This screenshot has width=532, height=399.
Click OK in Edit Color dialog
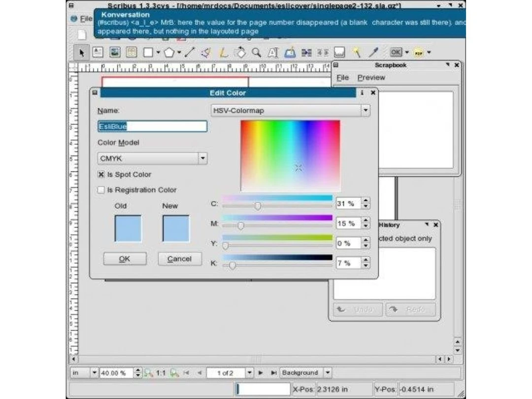click(125, 259)
